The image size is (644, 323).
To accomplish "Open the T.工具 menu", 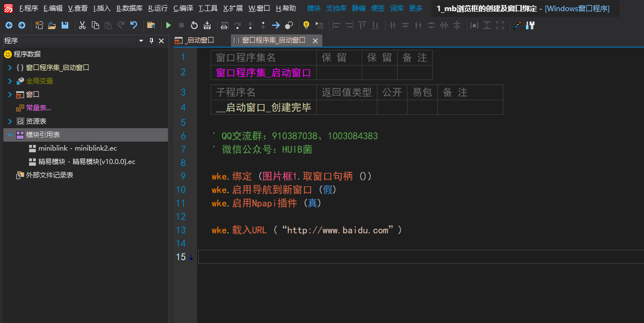I will coord(208,8).
